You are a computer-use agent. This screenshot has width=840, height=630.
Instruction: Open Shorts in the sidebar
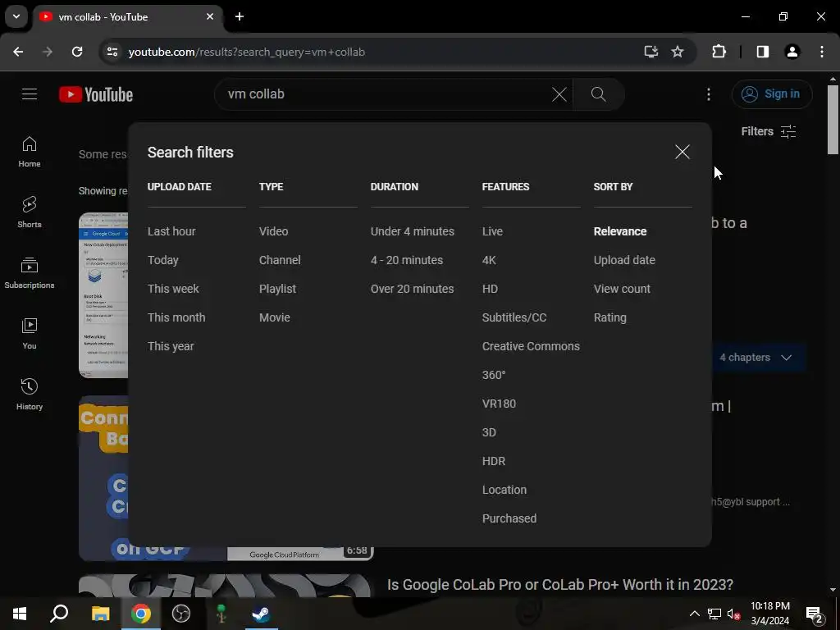click(x=30, y=212)
